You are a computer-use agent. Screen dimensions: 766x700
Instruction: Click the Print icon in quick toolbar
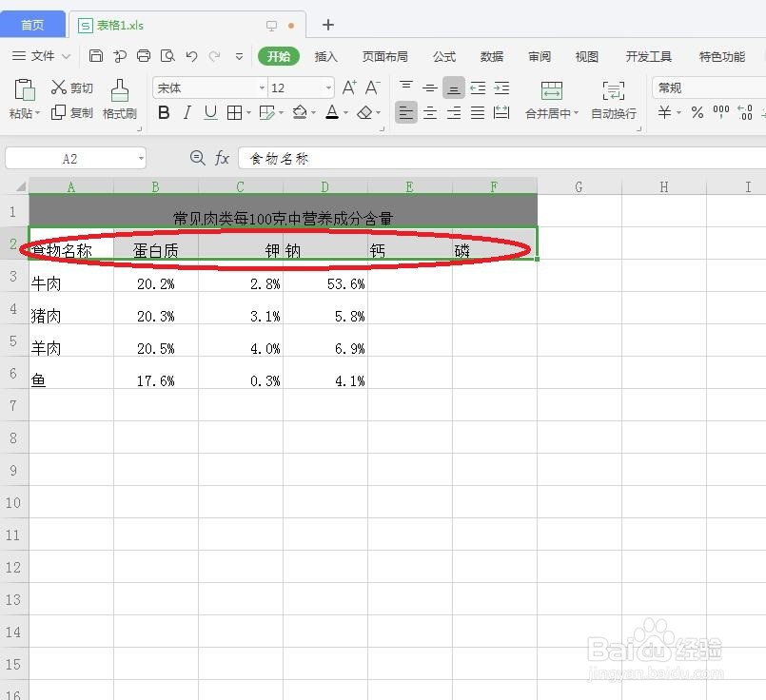(x=144, y=56)
